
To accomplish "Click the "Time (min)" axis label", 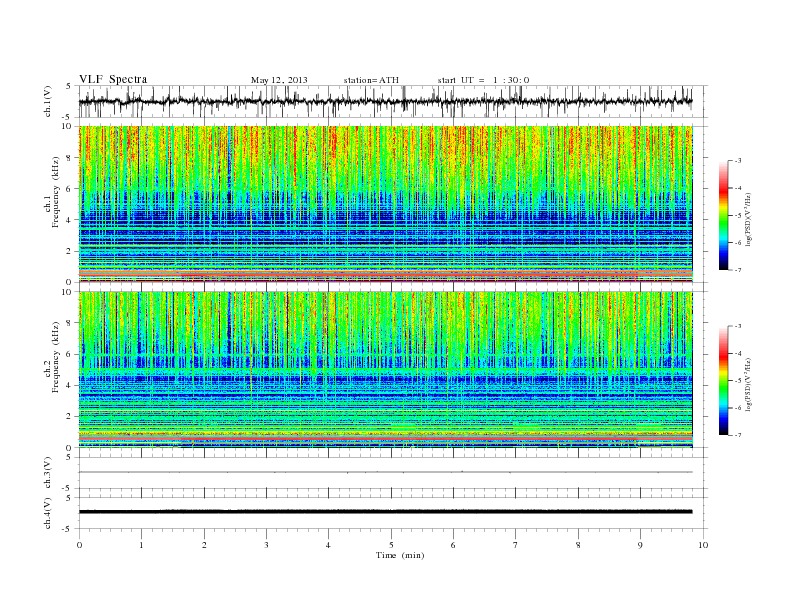I will tap(400, 555).
